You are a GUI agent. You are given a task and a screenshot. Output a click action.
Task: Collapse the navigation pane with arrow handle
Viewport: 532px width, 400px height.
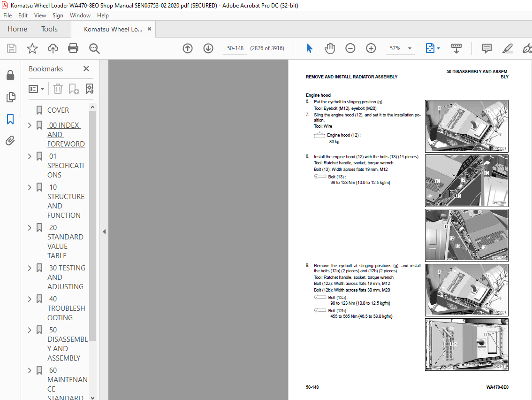104,231
